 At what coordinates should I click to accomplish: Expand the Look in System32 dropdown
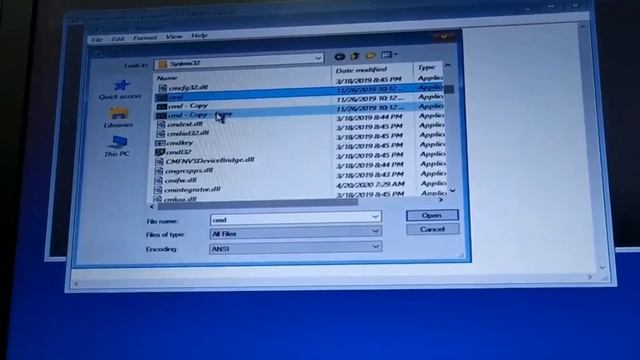click(318, 58)
